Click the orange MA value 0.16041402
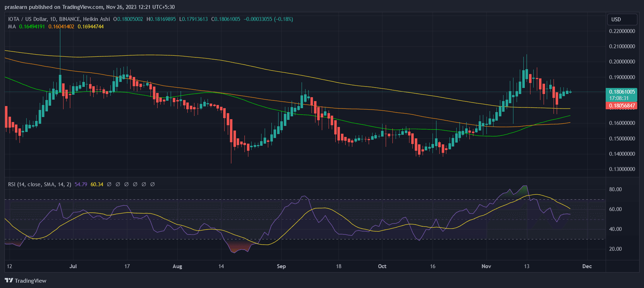The image size is (644, 288). [61, 27]
